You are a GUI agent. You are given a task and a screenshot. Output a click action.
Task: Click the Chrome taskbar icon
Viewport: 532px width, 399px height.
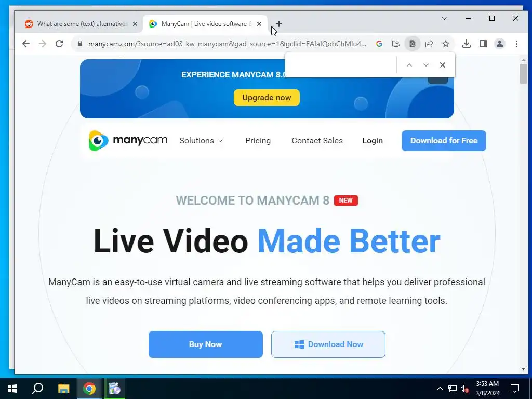tap(89, 389)
